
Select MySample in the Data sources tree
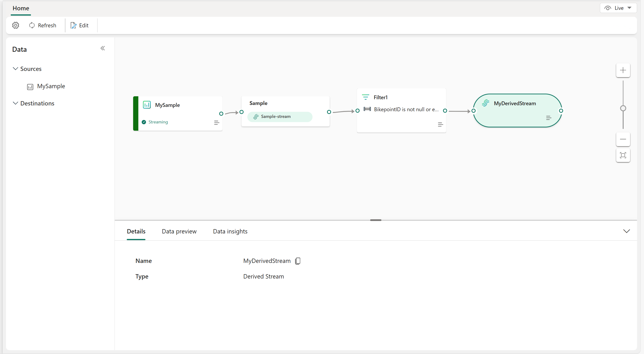pos(51,86)
